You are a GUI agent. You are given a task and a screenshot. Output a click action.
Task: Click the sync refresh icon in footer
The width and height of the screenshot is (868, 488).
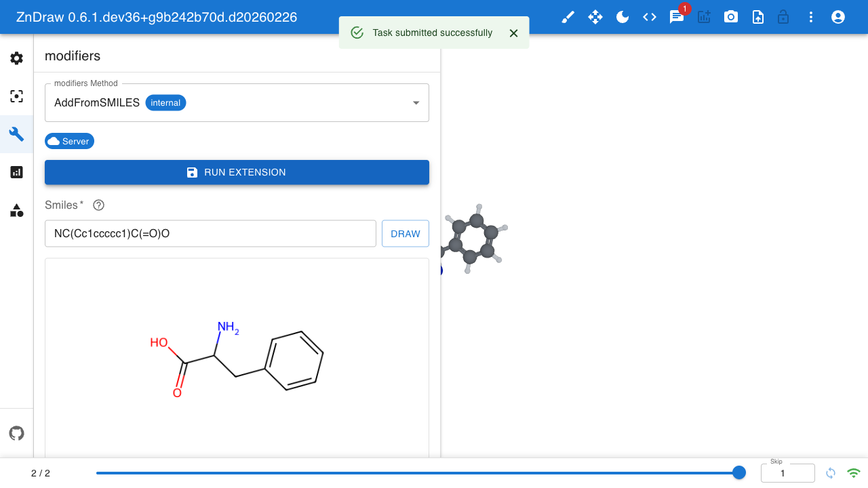click(831, 473)
